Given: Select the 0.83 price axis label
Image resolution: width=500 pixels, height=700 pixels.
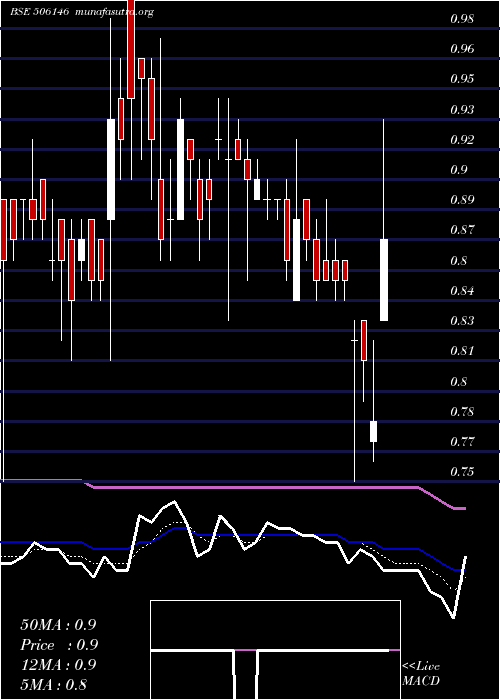Looking at the screenshot, I should coord(461,321).
